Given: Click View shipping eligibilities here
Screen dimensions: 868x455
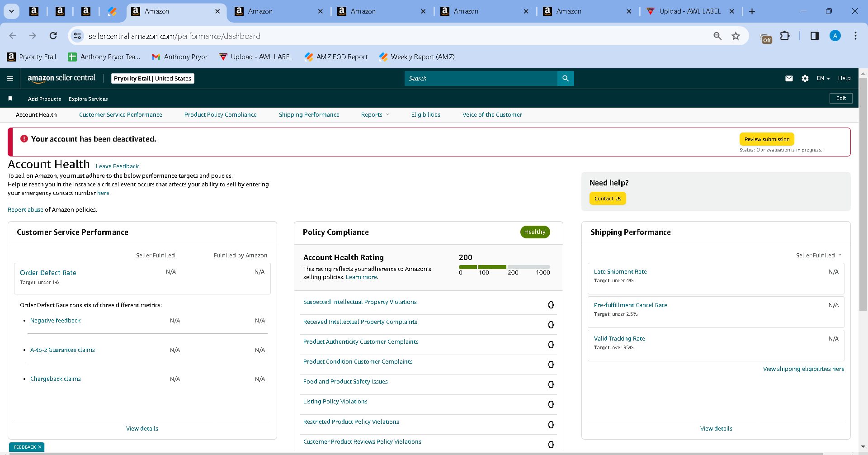Looking at the screenshot, I should pyautogui.click(x=804, y=369).
